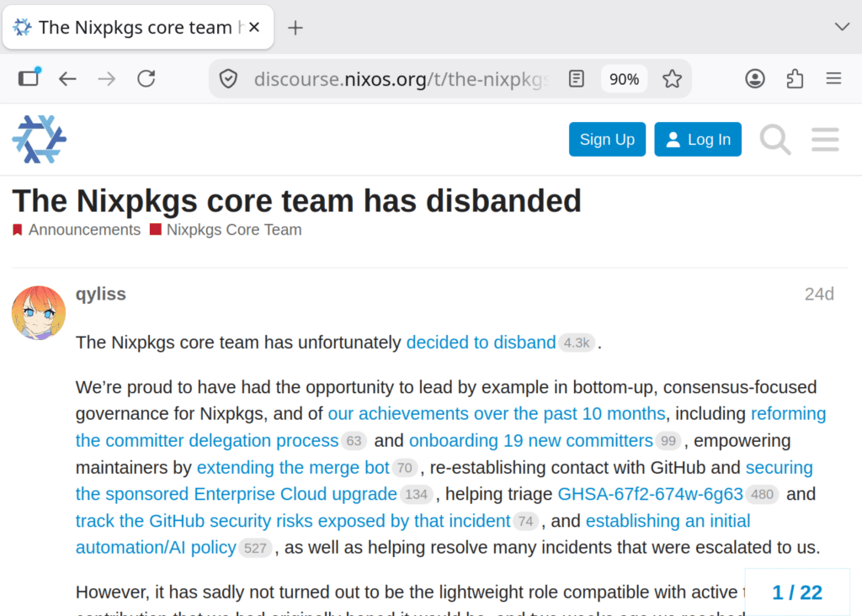Open 'the sponsored Enterprise Cloud upgrade' link
Viewport: 862px width, 616px height.
pyautogui.click(x=237, y=494)
